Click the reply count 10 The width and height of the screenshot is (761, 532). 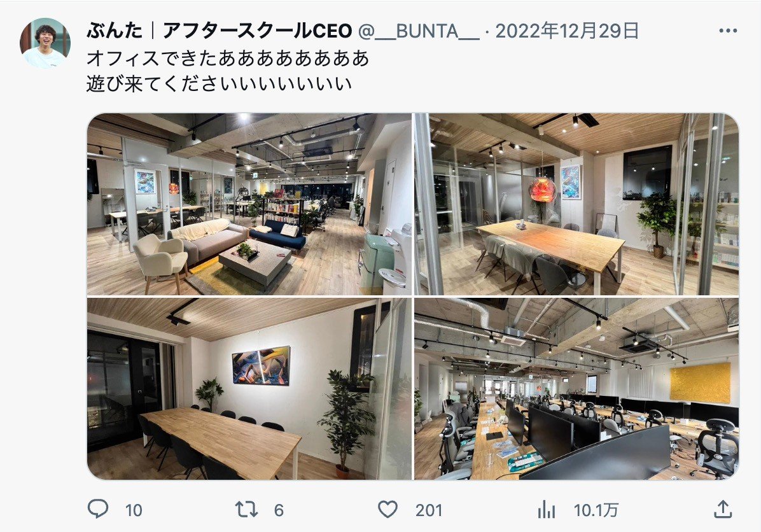[x=134, y=510]
